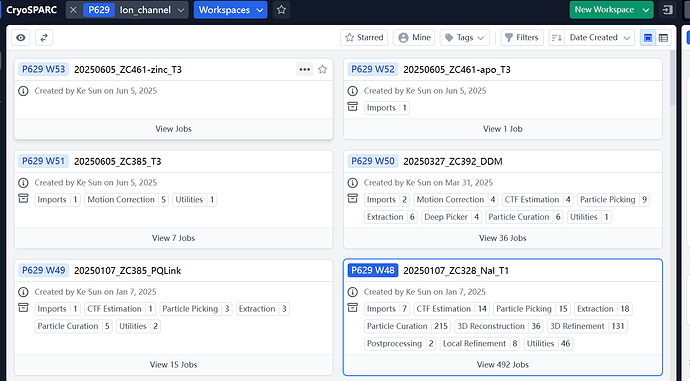
Task: Star the W53 workspace card
Action: click(323, 70)
